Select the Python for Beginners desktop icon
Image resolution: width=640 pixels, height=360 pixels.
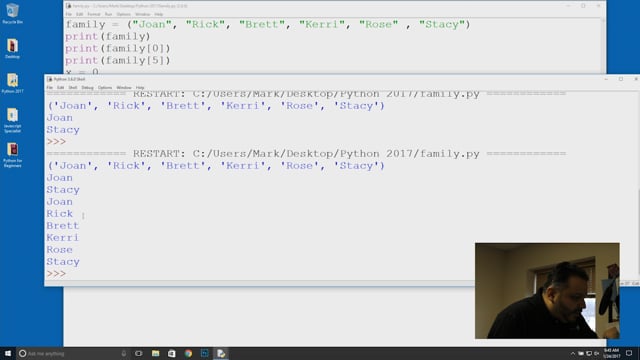(12, 155)
